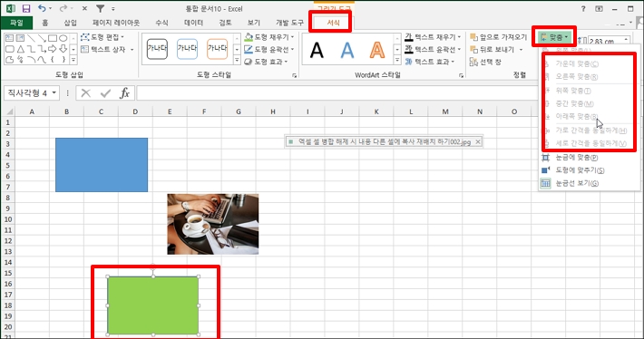Open 뒤로 보내기 (send backward) dropdown arrow
Image resolution: width=644 pixels, height=339 pixels.
pyautogui.click(x=521, y=49)
